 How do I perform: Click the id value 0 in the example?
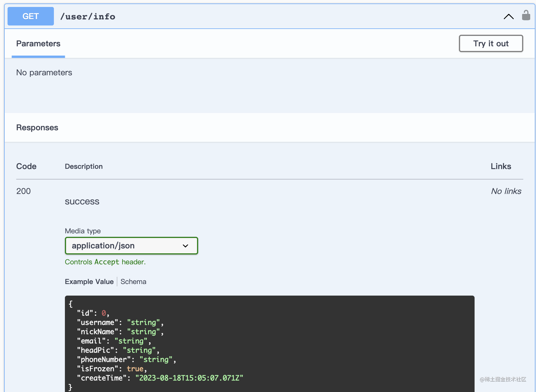coord(104,313)
